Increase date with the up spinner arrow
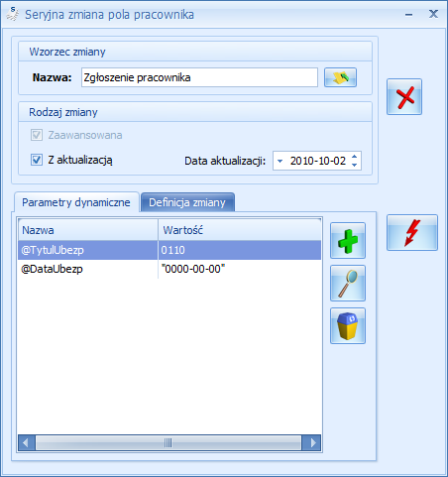Image resolution: width=448 pixels, height=477 pixels. 355,157
